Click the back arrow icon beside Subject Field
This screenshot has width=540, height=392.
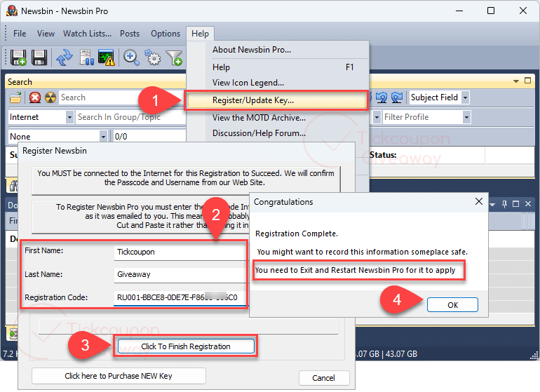click(x=382, y=97)
